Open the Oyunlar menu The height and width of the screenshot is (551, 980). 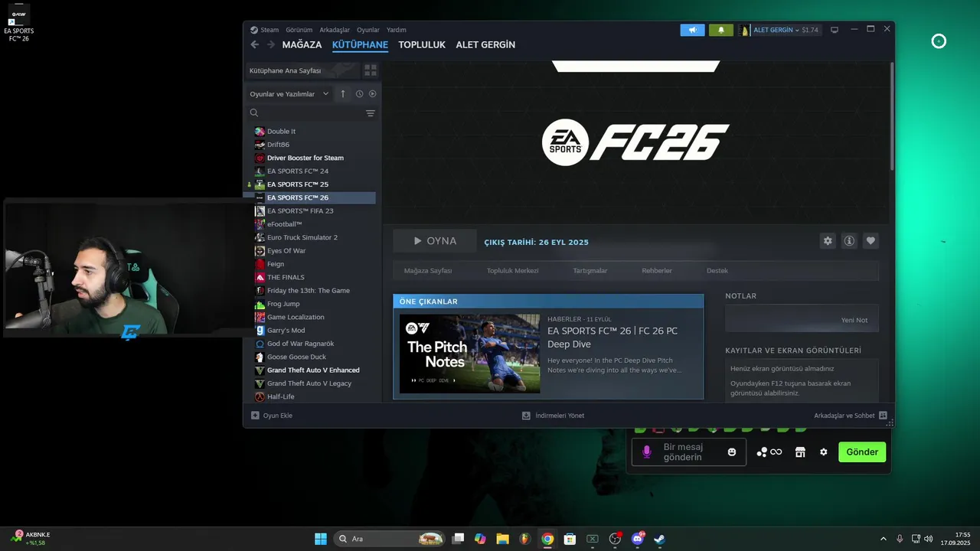tap(368, 30)
